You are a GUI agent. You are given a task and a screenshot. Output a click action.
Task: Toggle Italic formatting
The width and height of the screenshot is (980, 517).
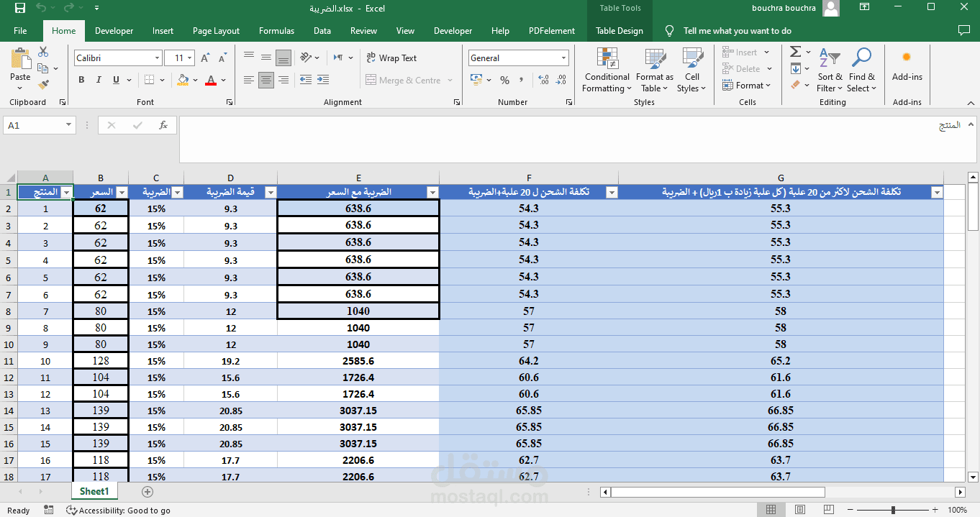[99, 80]
